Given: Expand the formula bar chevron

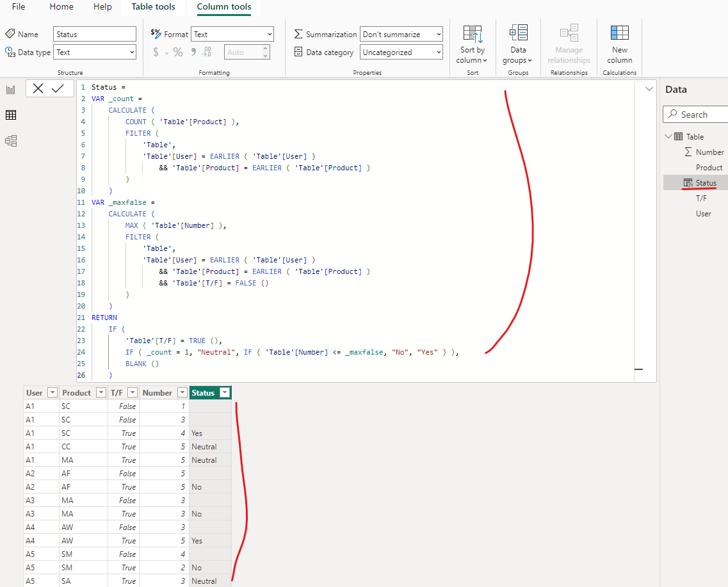Looking at the screenshot, I should [649, 88].
